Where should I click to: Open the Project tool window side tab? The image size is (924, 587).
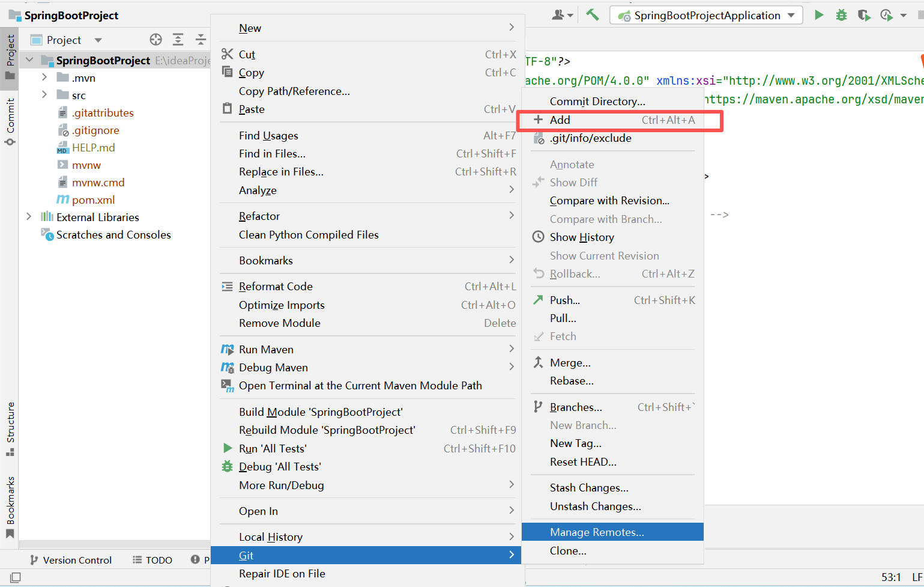10,57
